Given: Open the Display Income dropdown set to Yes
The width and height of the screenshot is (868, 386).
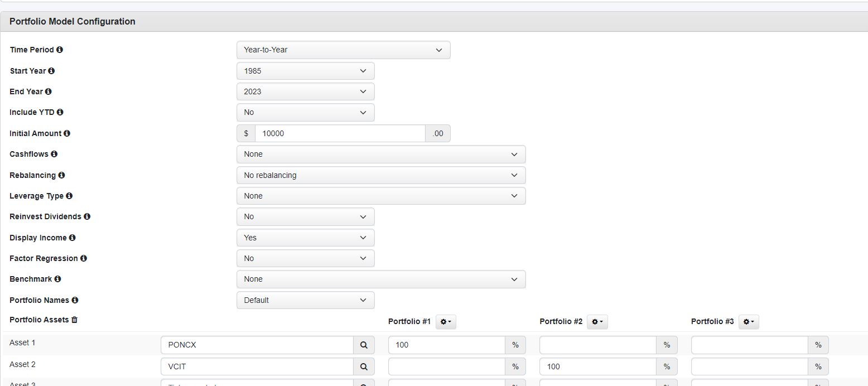Looking at the screenshot, I should 306,238.
